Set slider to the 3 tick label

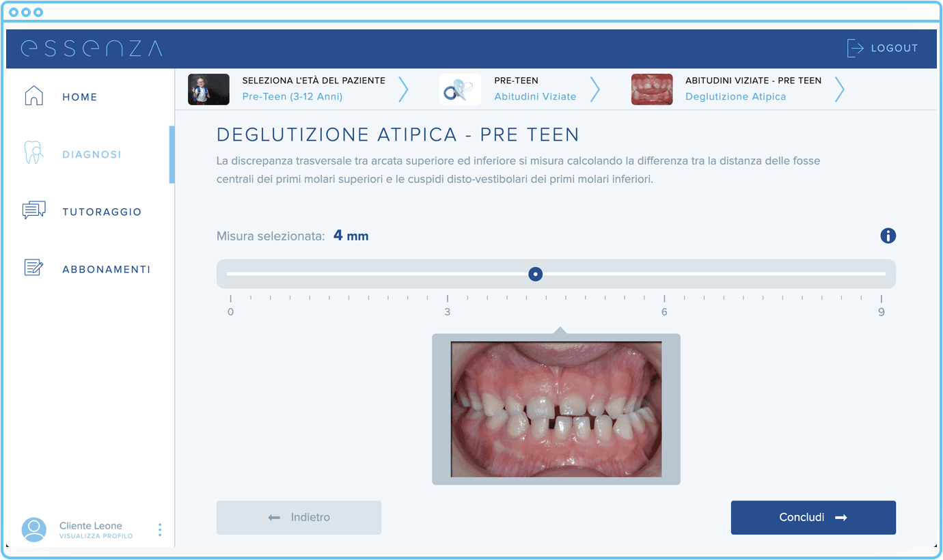[x=448, y=312]
